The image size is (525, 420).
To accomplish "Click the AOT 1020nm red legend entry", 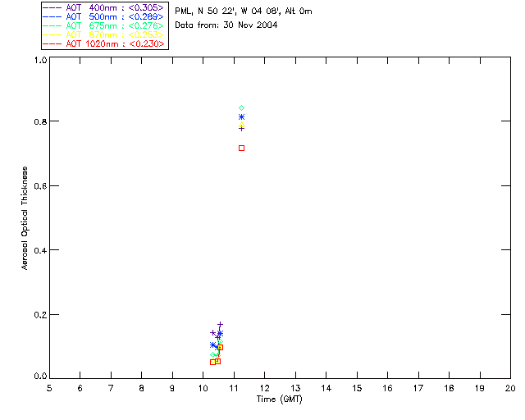I will (103, 43).
